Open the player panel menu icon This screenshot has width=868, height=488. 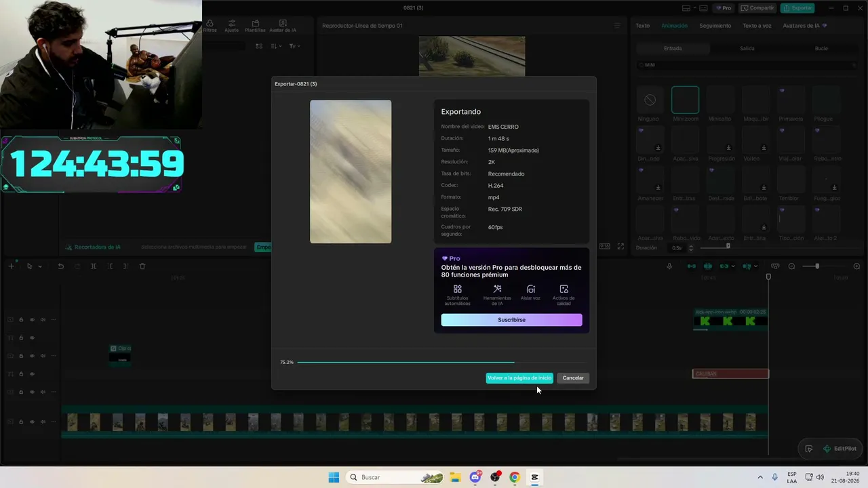tap(617, 26)
